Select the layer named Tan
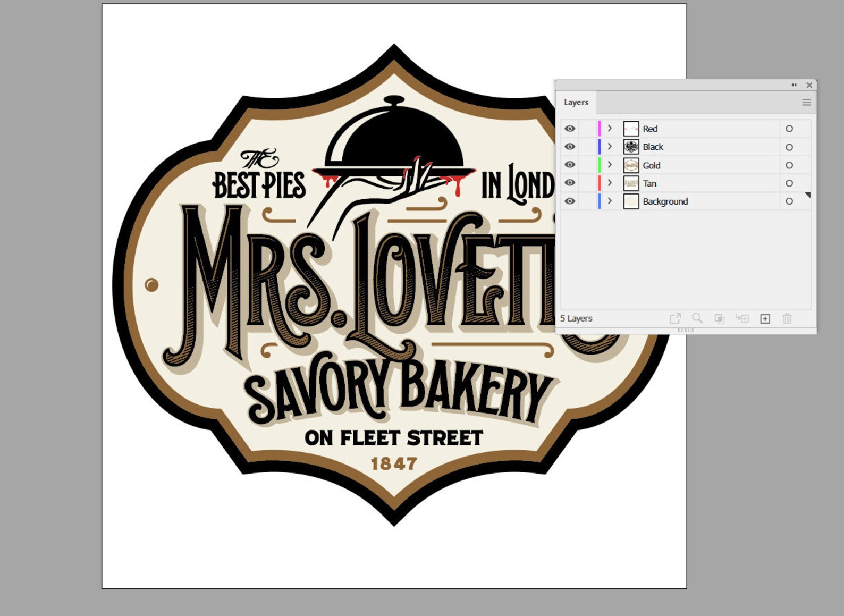Image resolution: width=844 pixels, height=616 pixels. tap(649, 183)
